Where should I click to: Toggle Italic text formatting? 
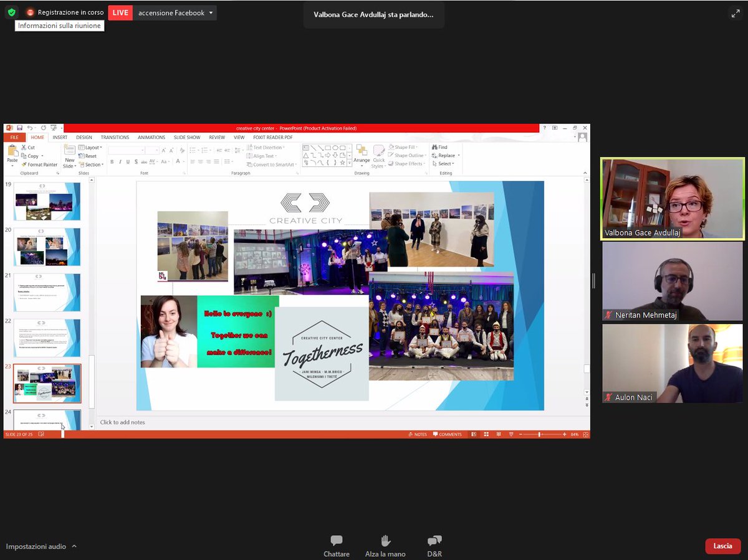120,162
